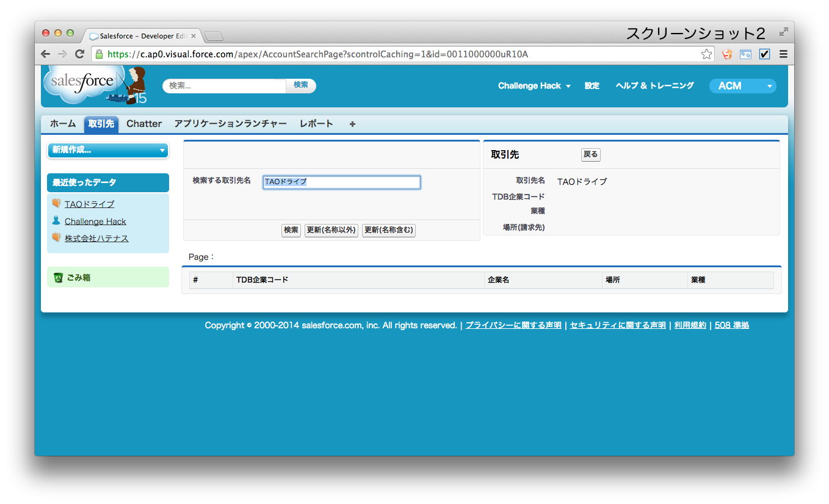This screenshot has width=829, height=504.
Task: Click the 戻る button
Action: pyautogui.click(x=591, y=155)
